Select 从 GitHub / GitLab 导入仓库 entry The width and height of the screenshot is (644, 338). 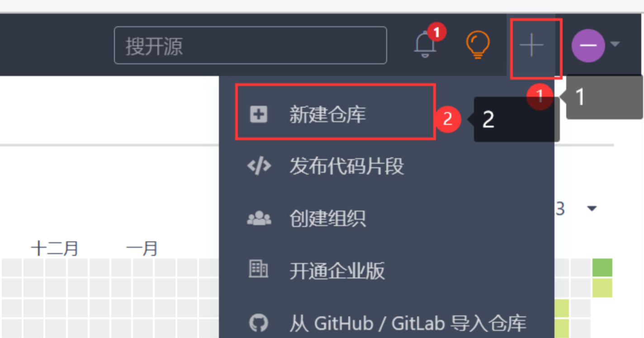[x=408, y=323]
